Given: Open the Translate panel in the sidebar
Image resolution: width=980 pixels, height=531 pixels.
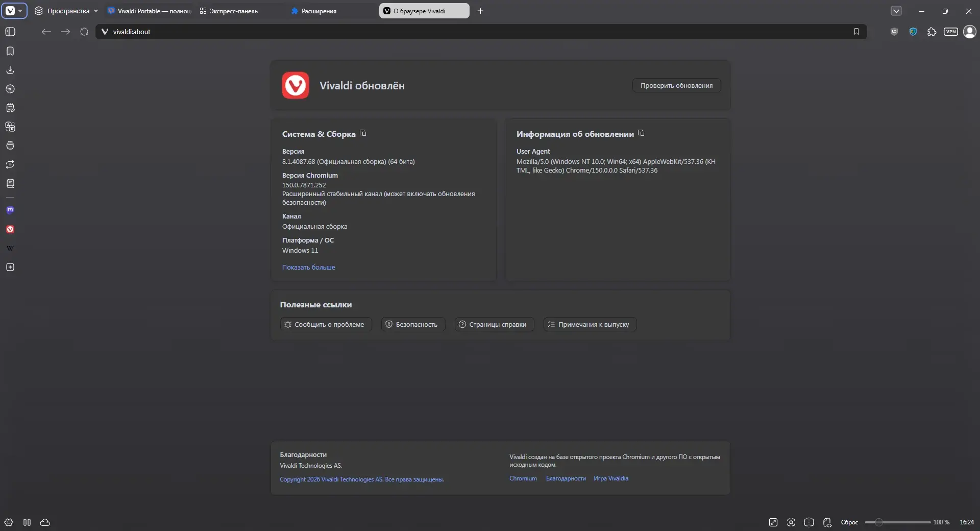Looking at the screenshot, I should pos(10,127).
